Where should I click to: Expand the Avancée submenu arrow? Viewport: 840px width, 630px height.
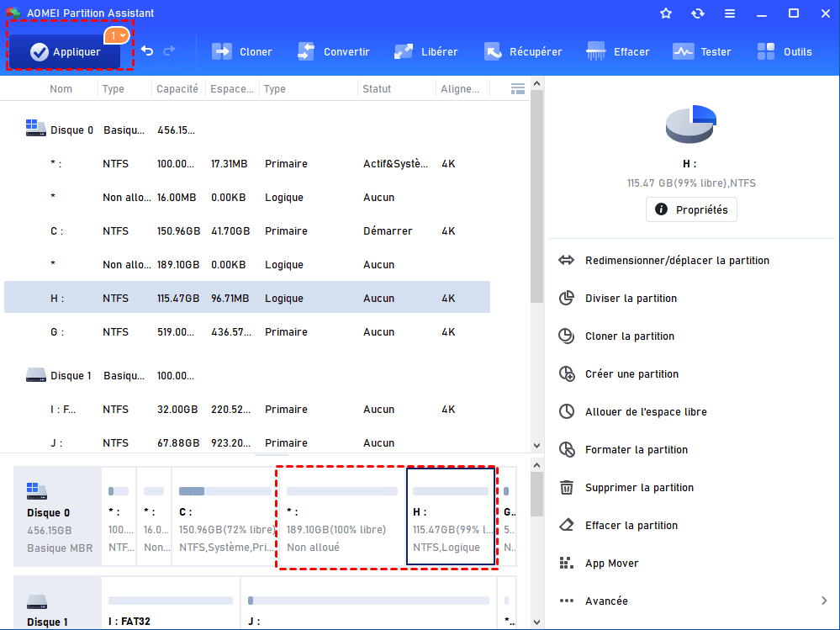(823, 601)
